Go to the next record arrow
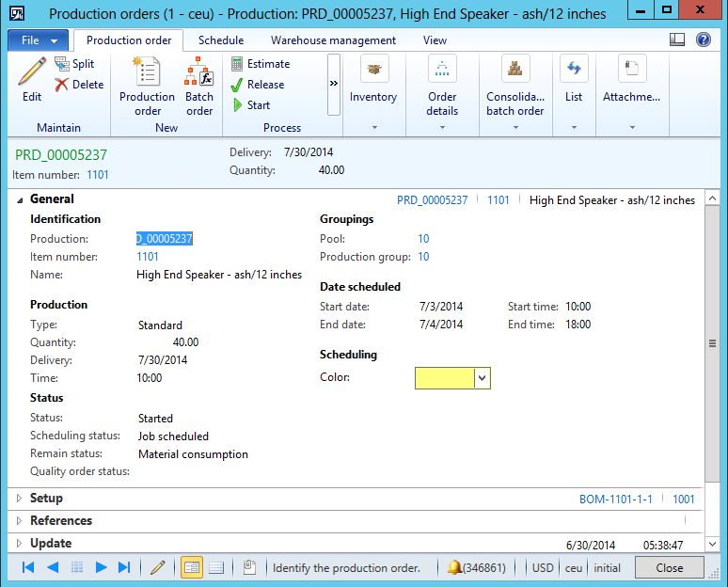The image size is (728, 587). pyautogui.click(x=101, y=567)
